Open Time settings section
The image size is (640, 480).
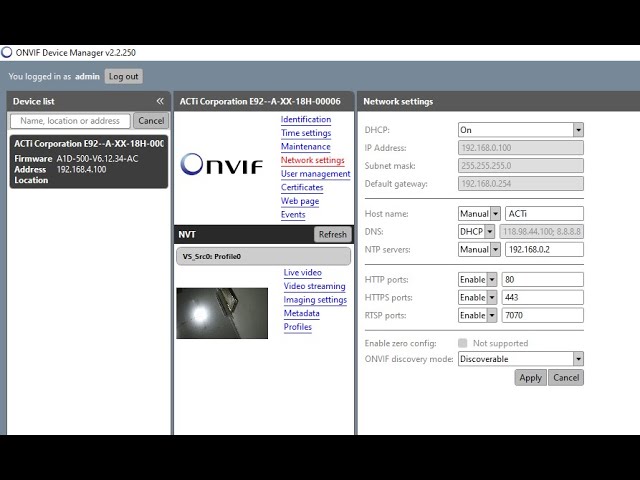coord(306,133)
